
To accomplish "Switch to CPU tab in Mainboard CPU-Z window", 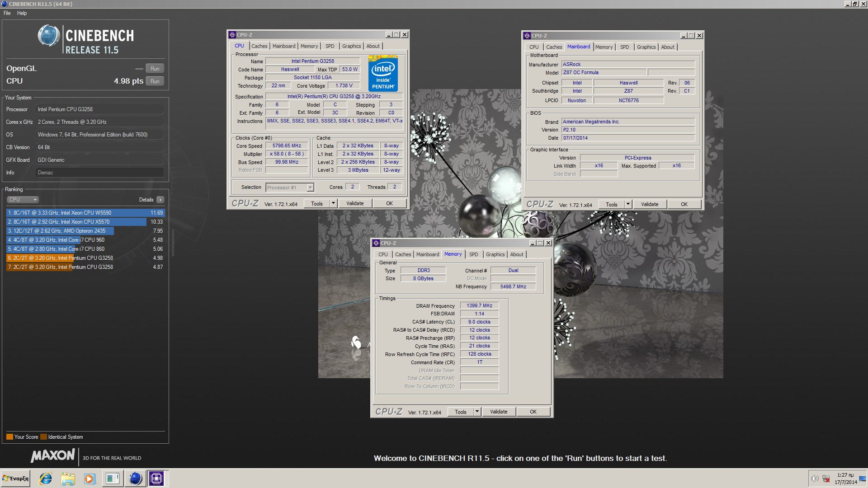I will coord(534,47).
